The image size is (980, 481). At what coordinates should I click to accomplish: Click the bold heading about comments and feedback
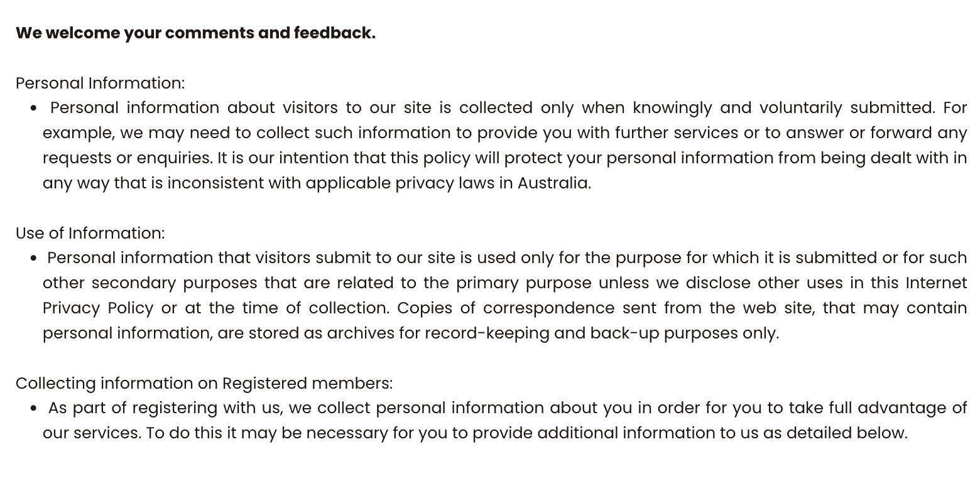[x=195, y=33]
